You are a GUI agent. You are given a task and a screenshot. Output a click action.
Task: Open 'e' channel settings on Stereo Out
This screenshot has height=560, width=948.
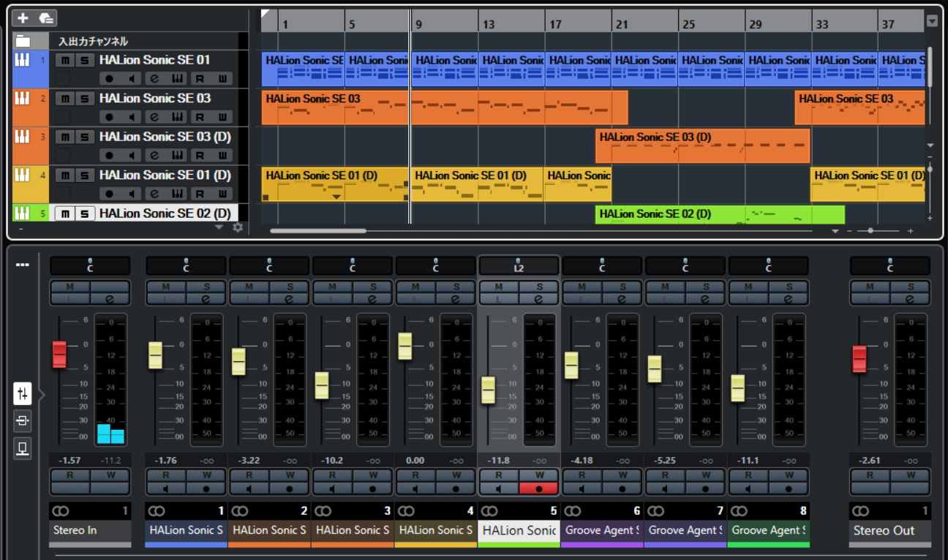coord(910,299)
